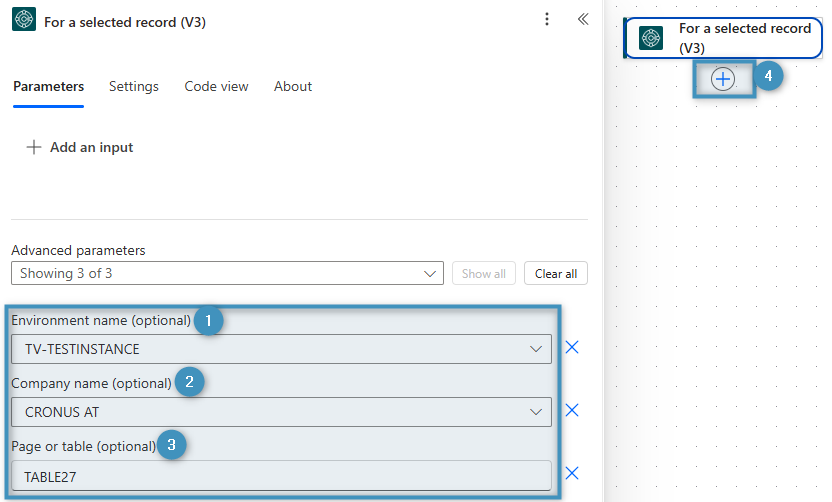Click the Advanced parameters label

click(78, 250)
